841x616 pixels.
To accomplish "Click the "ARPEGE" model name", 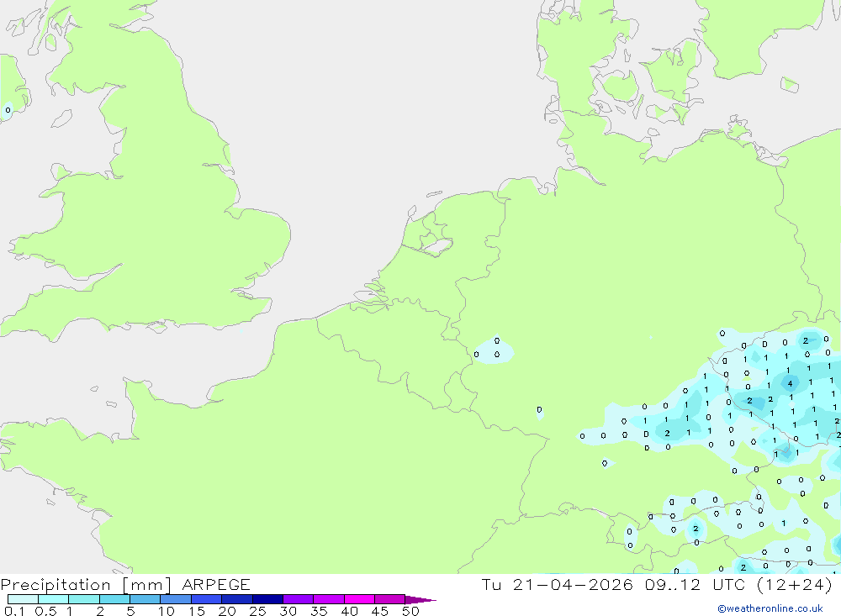I will (216, 584).
